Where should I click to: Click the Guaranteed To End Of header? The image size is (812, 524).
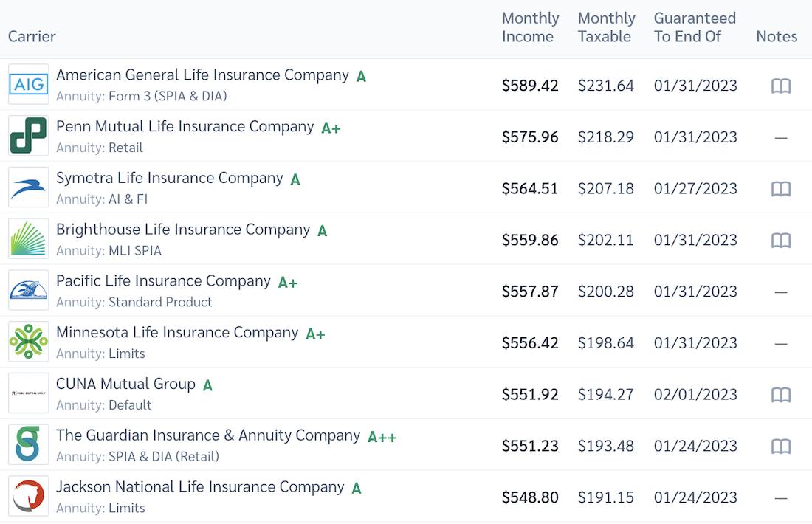(x=695, y=27)
